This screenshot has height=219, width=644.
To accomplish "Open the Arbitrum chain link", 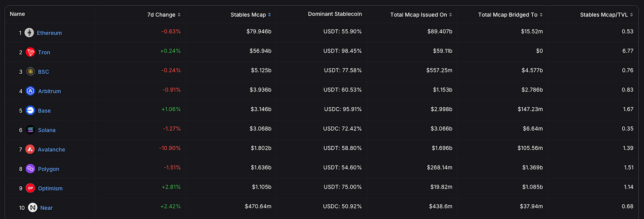I will tap(50, 91).
